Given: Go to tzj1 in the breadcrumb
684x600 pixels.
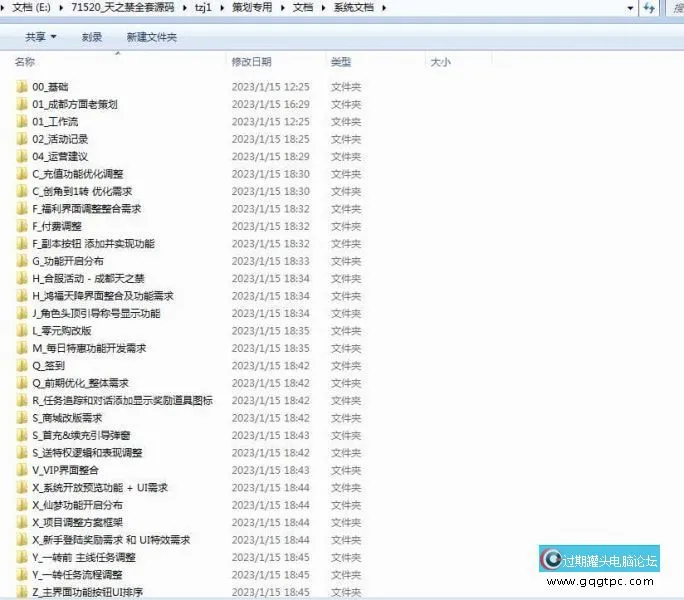Looking at the screenshot, I should click(x=203, y=7).
